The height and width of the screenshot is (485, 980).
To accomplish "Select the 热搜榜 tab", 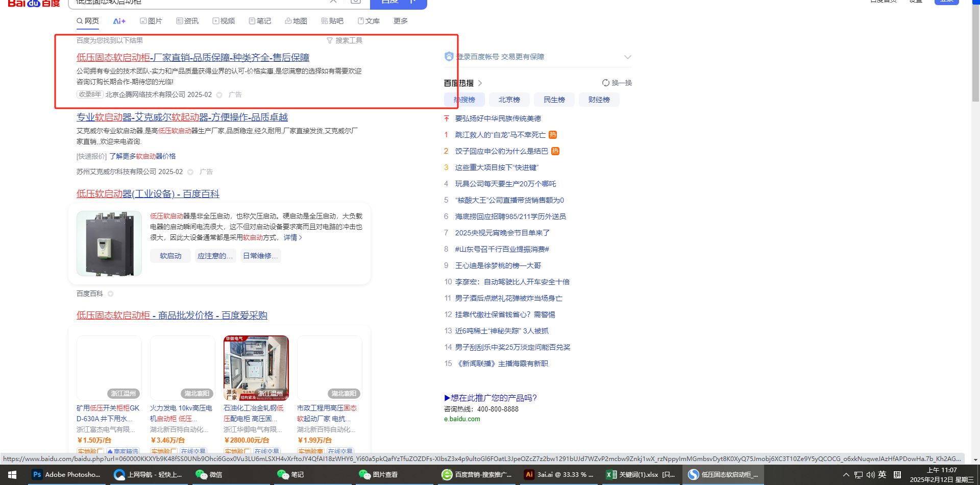I will pos(464,100).
